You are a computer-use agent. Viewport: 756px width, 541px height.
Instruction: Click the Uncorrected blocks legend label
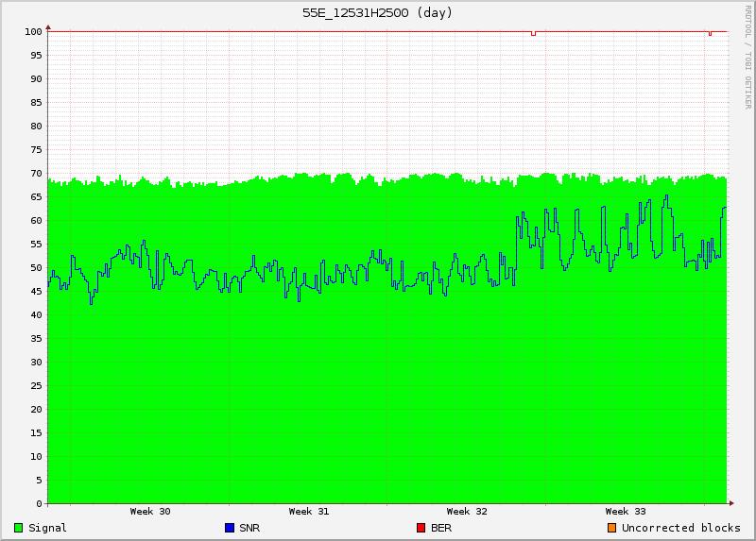pyautogui.click(x=680, y=528)
